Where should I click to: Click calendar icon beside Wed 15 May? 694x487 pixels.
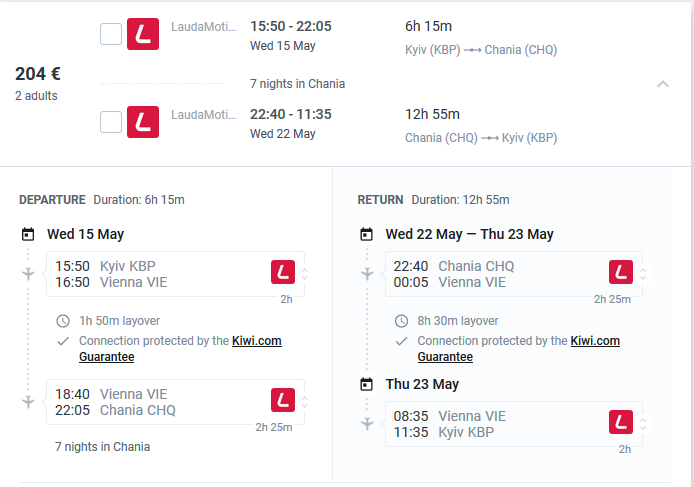[28, 235]
